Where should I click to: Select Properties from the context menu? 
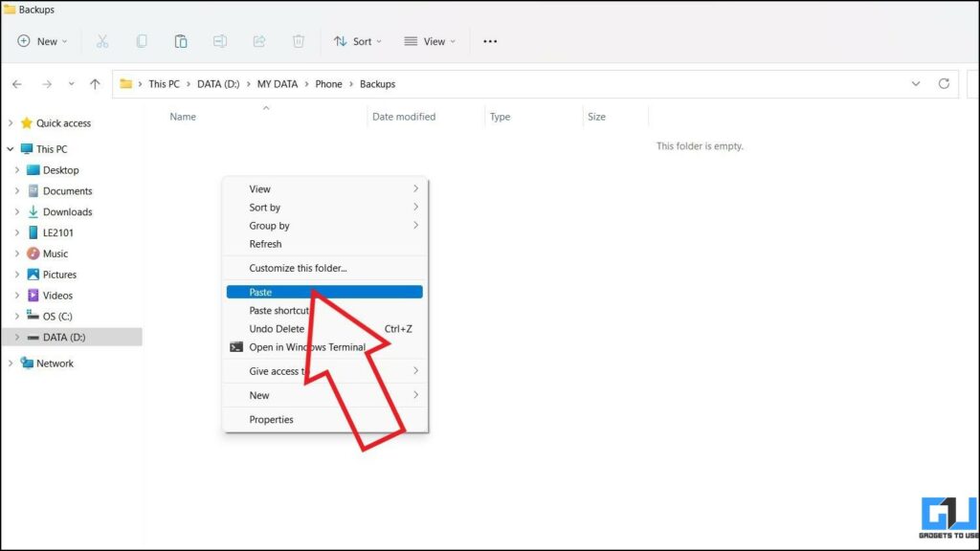tap(271, 419)
